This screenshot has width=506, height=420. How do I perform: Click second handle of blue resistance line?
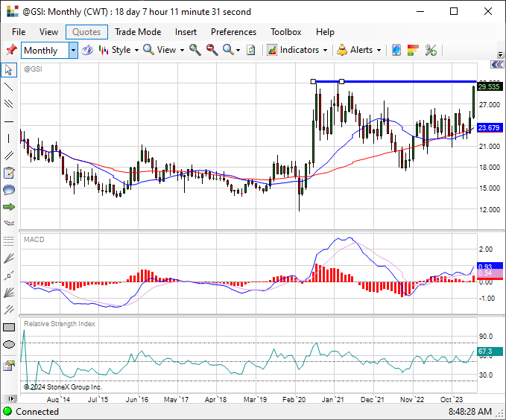pyautogui.click(x=342, y=82)
